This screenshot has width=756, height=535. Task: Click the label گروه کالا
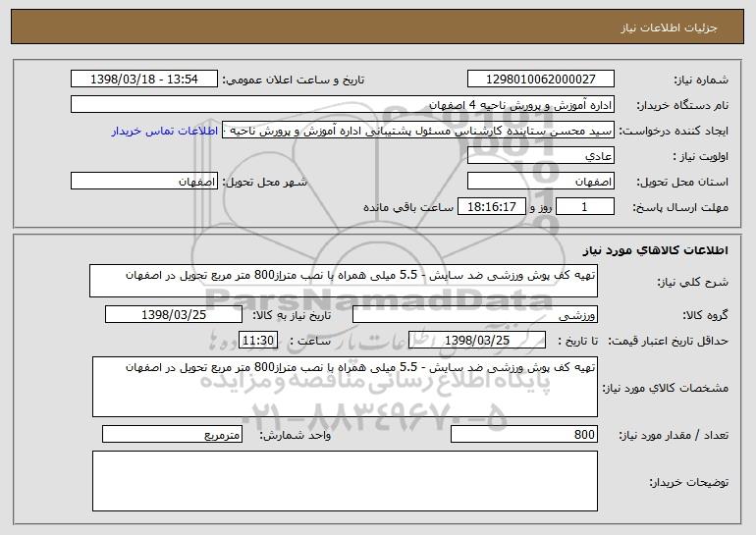click(x=705, y=315)
